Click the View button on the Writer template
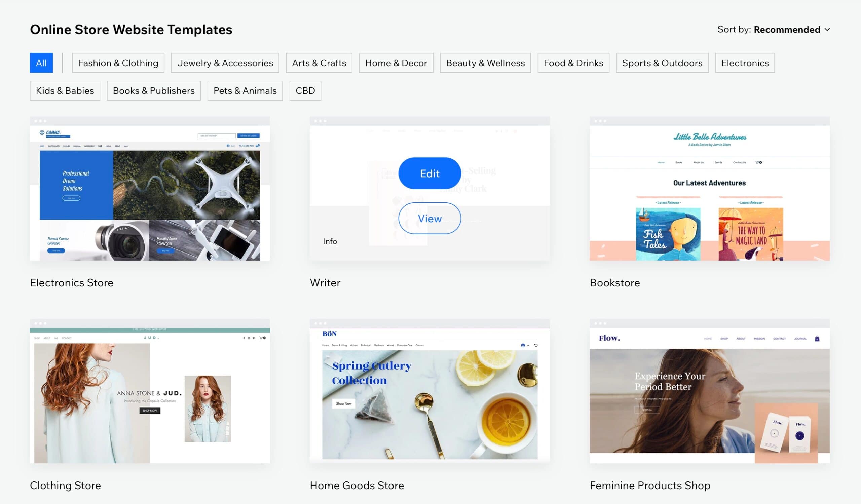This screenshot has height=504, width=861. [429, 218]
